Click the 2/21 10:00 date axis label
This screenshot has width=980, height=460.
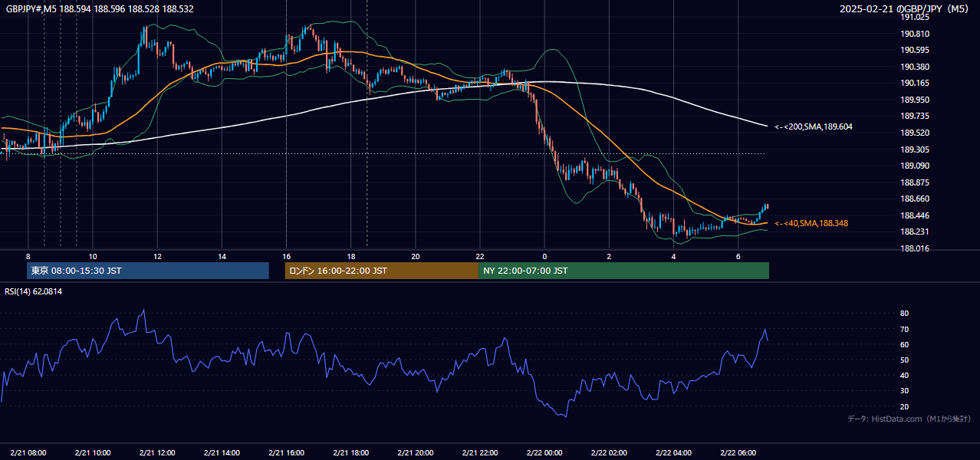pos(93,452)
